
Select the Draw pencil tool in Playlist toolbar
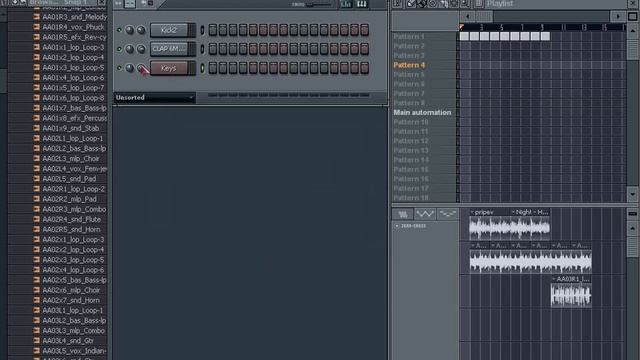coord(411,4)
